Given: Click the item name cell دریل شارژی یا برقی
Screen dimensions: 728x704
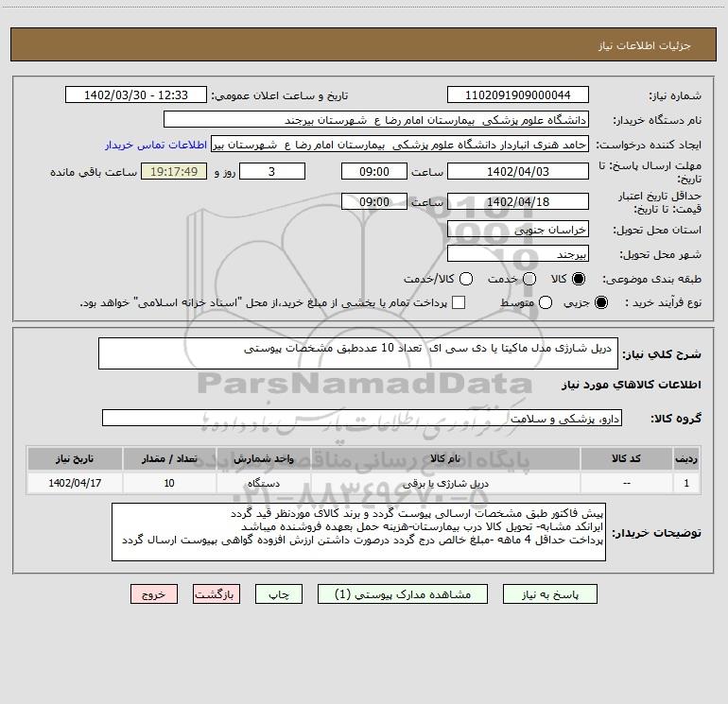Looking at the screenshot, I should 445,483.
